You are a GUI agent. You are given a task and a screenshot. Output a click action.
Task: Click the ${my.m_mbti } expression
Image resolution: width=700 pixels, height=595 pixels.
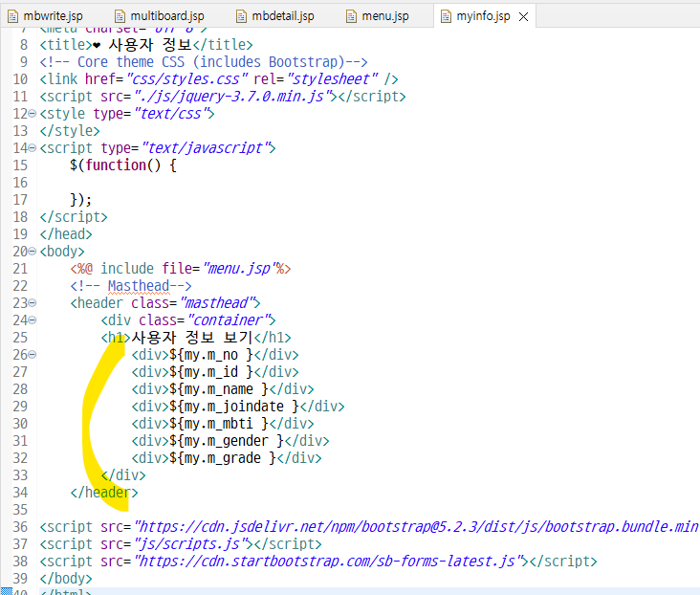[219, 424]
